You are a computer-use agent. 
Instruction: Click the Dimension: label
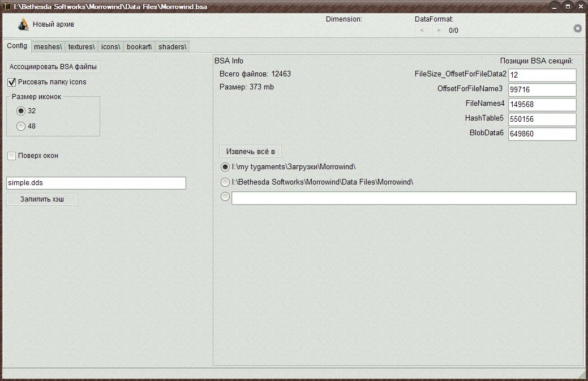[x=344, y=19]
